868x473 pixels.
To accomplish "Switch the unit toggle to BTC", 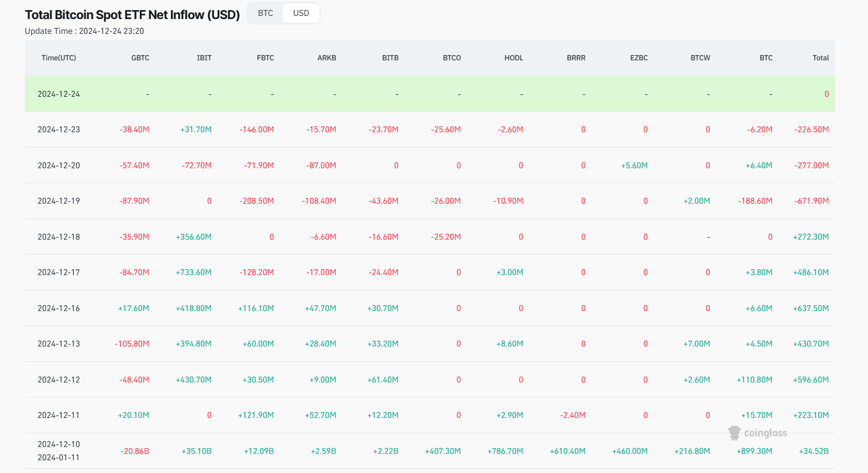I will (x=265, y=13).
